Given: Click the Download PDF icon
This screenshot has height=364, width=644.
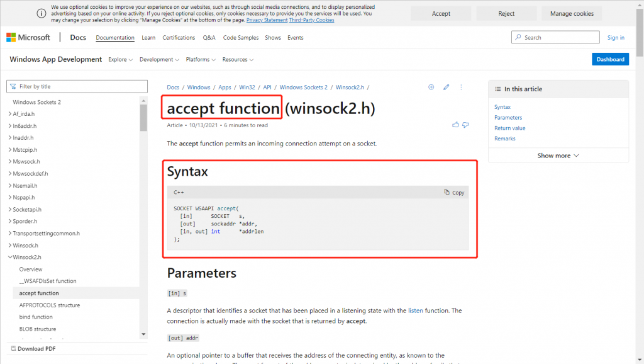Looking at the screenshot, I should pyautogui.click(x=13, y=348).
